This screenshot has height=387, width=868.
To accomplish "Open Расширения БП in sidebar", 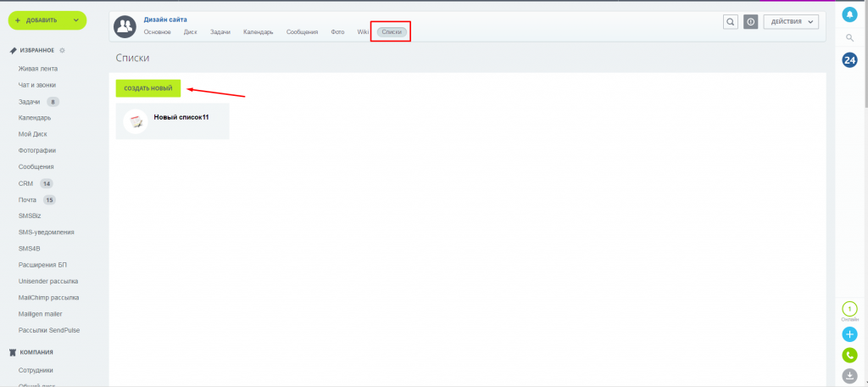I will point(42,265).
